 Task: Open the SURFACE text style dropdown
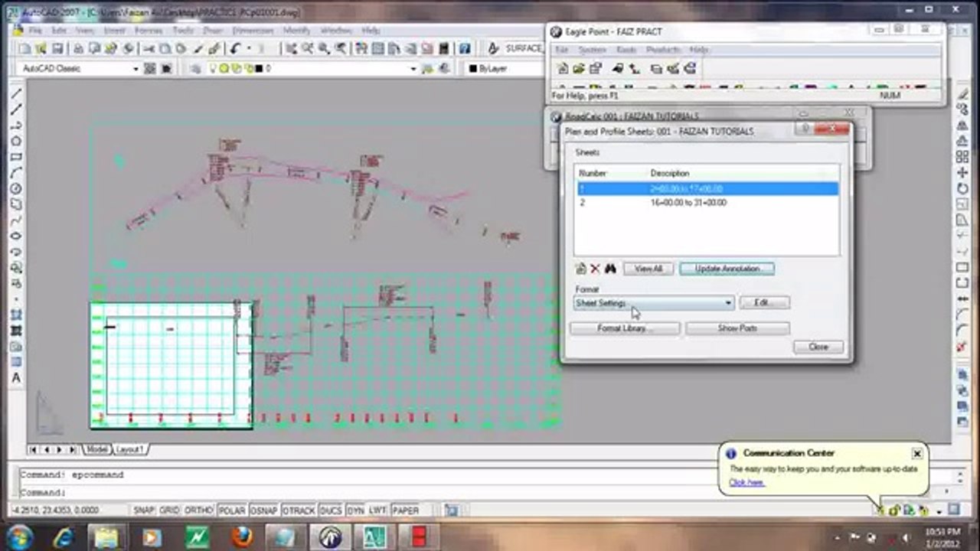(x=524, y=48)
